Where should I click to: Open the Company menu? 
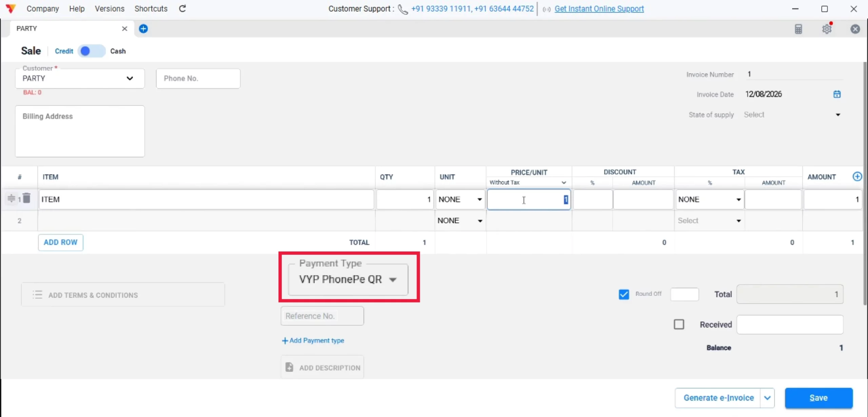43,8
